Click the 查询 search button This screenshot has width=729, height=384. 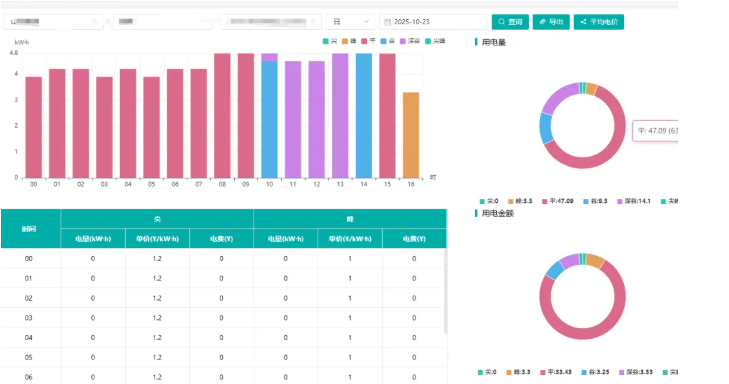(x=510, y=22)
